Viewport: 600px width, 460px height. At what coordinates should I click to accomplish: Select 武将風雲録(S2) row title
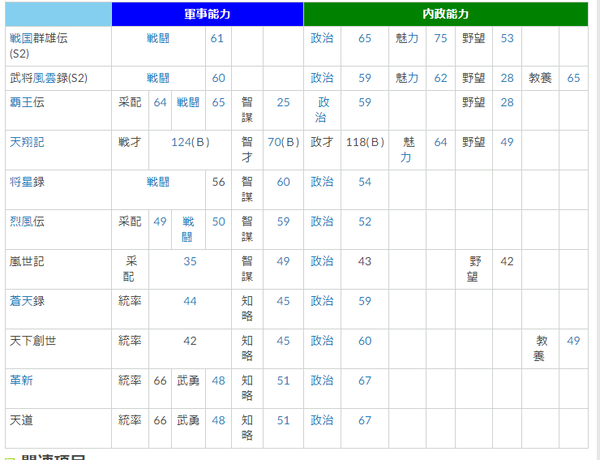49,78
